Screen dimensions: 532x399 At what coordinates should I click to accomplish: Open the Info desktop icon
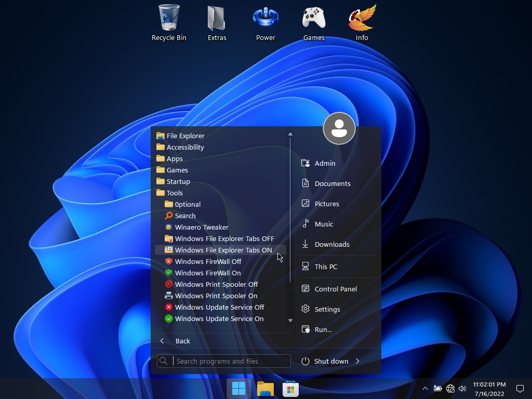point(362,23)
